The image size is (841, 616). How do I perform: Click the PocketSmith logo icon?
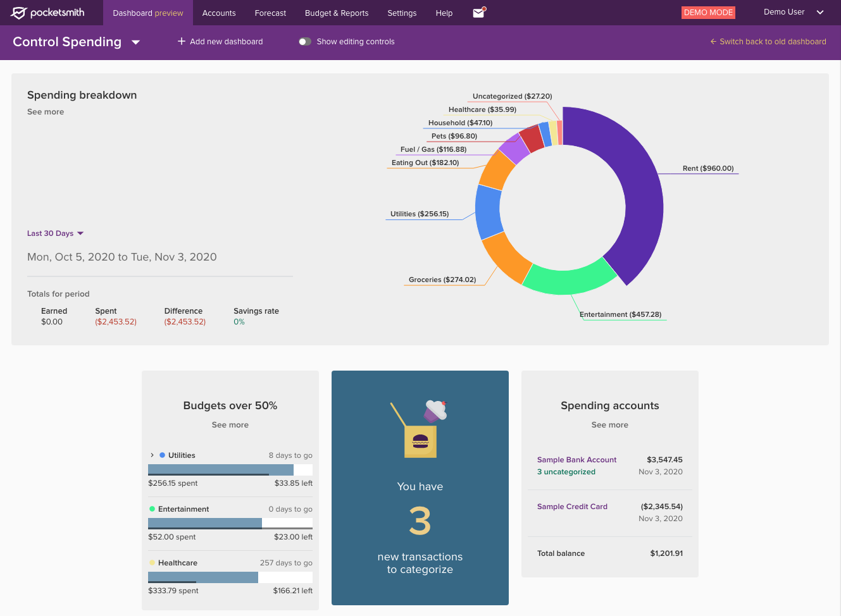19,13
